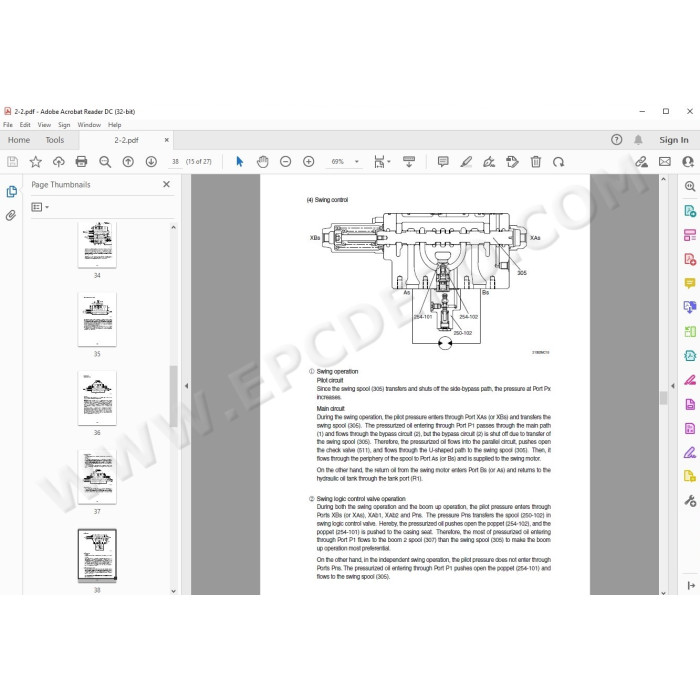
Task: Open the zoom percentage dropdown
Action: coord(357,162)
